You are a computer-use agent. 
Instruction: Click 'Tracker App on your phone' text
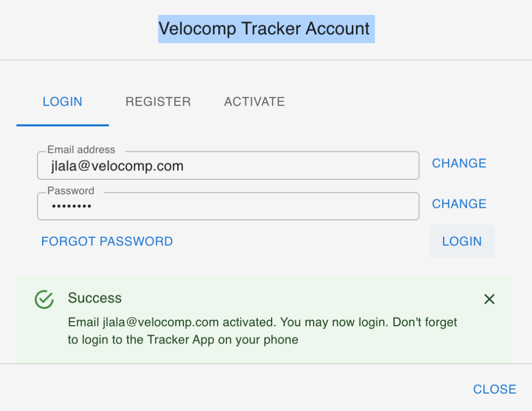(222, 340)
